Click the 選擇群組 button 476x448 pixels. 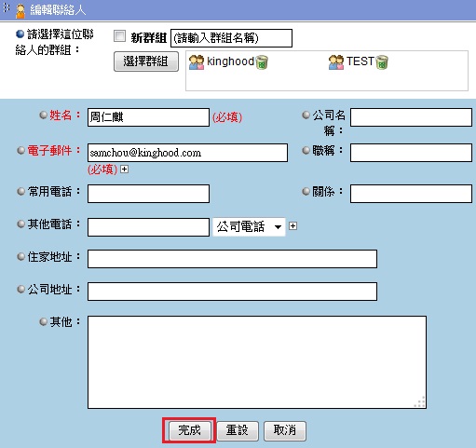pos(146,61)
